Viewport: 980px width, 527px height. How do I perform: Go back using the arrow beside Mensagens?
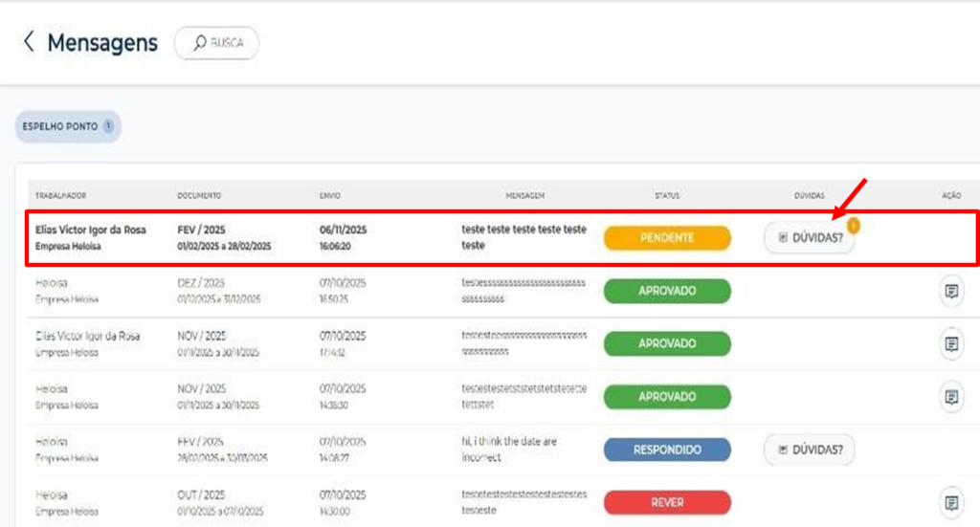29,42
